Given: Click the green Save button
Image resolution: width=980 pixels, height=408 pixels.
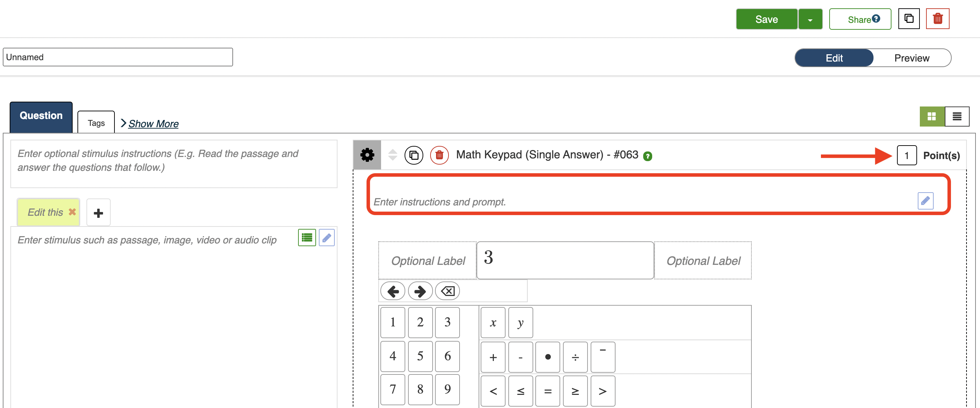Looking at the screenshot, I should point(766,19).
